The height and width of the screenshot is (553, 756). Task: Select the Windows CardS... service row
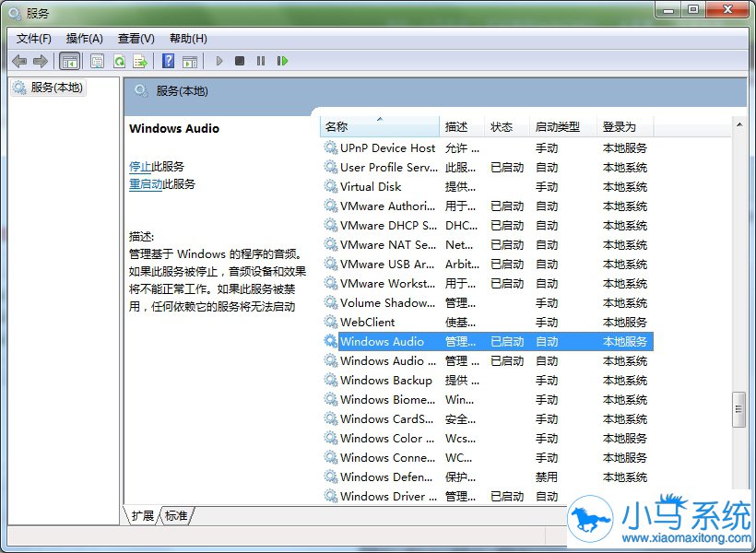pos(487,418)
